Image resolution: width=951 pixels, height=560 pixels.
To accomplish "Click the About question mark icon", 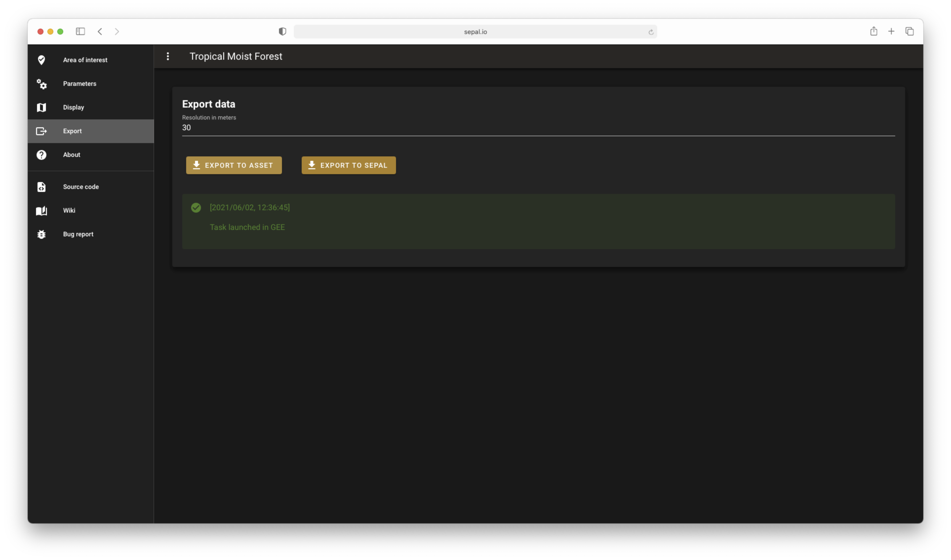I will 41,155.
